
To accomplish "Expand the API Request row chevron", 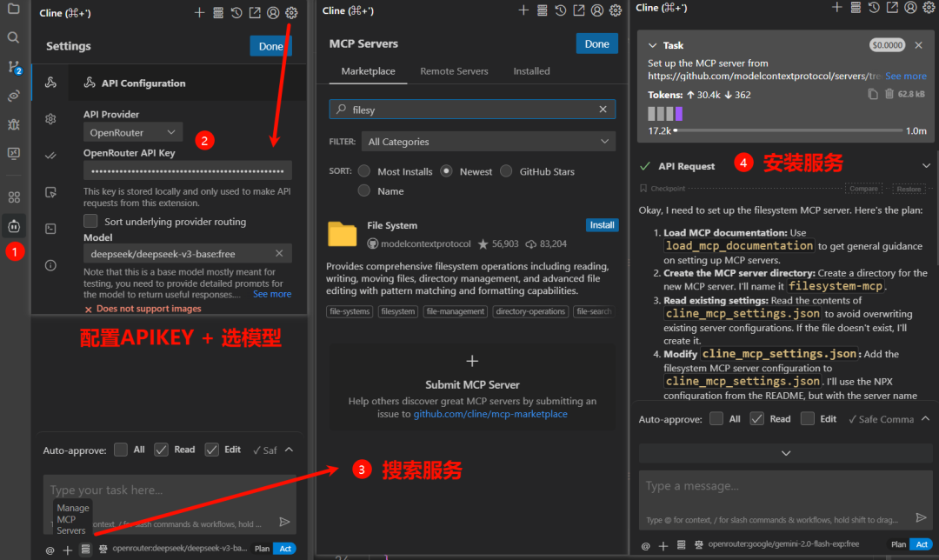I will point(926,166).
